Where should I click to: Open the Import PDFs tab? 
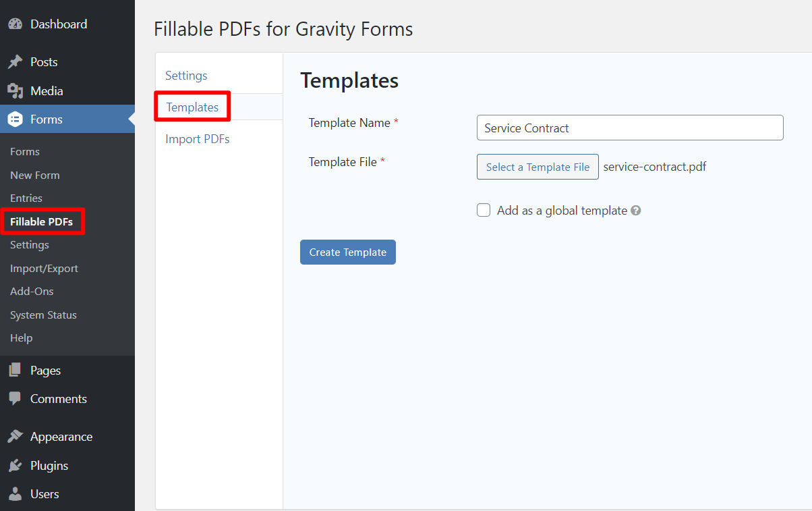(197, 138)
